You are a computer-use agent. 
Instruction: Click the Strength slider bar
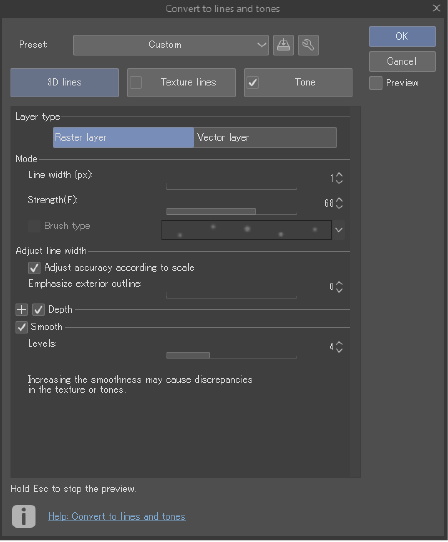pos(231,211)
